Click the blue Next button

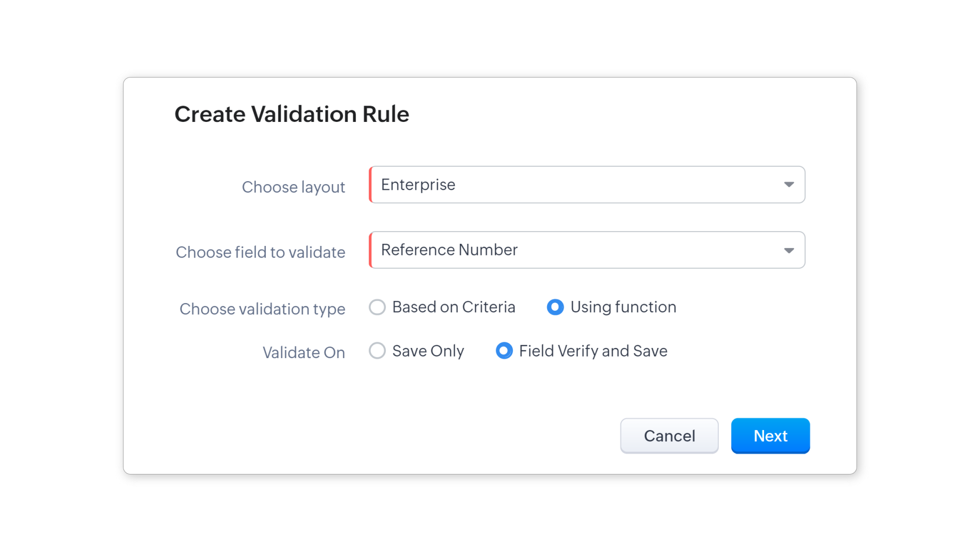tap(770, 436)
